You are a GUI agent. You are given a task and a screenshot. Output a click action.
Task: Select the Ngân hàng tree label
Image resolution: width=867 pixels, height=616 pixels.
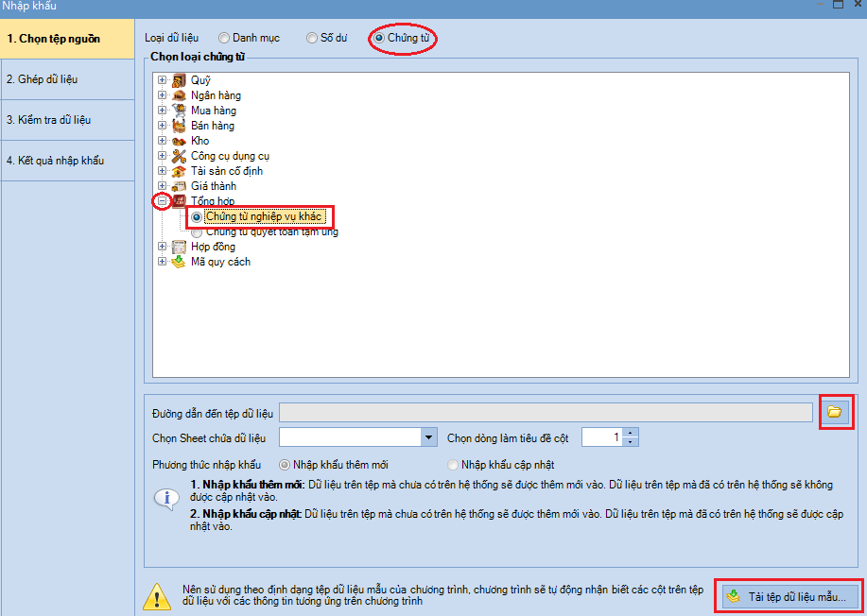click(x=217, y=95)
